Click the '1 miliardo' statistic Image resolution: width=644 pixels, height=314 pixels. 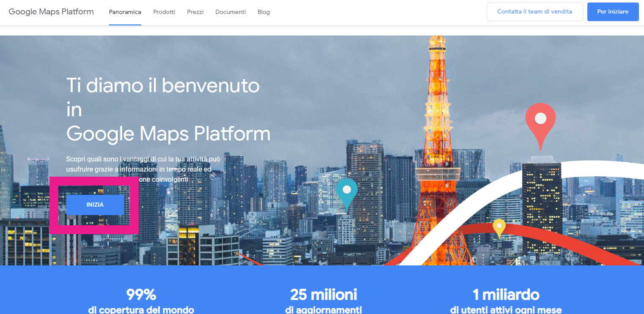[x=506, y=294]
